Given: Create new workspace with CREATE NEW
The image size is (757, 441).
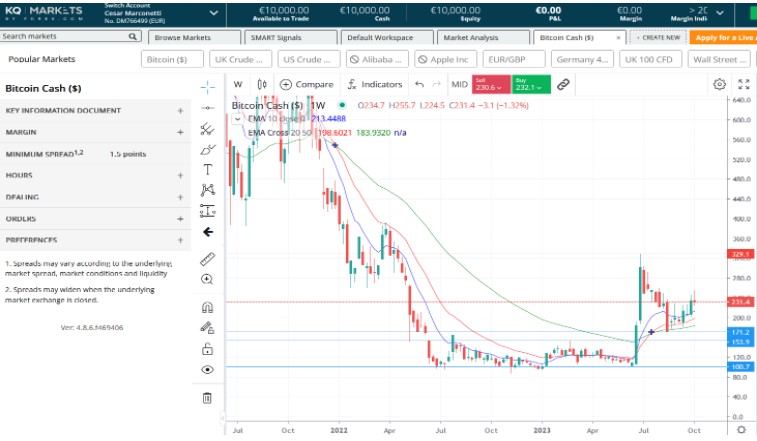Looking at the screenshot, I should pyautogui.click(x=659, y=38).
